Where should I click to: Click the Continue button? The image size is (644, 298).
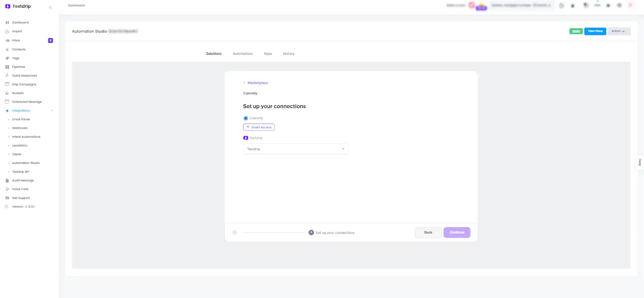[x=457, y=232]
